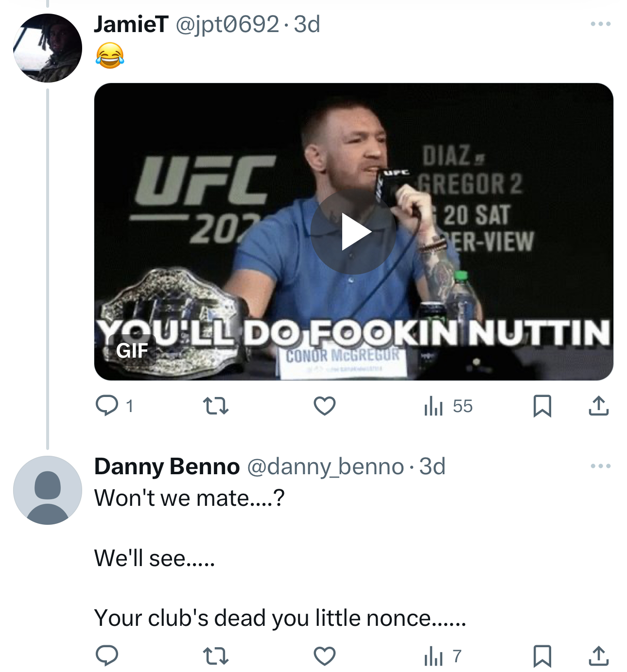Share JamieT's tweet

click(598, 406)
